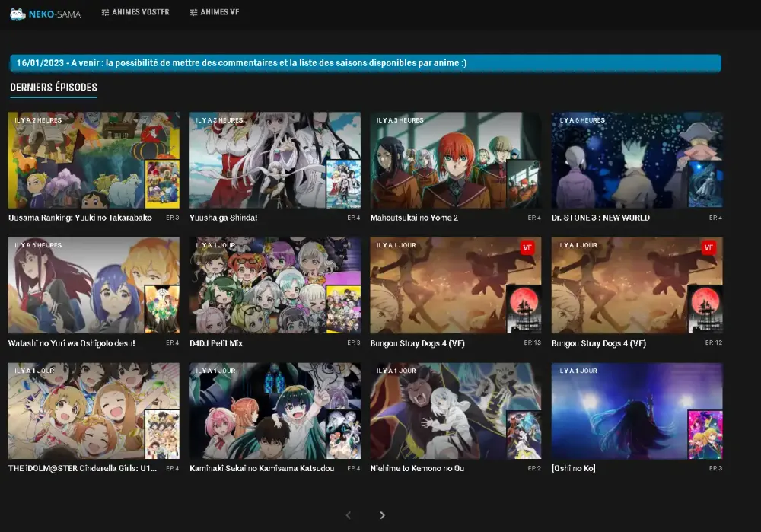
Task: Click the red moon poster on Bungou EP 13 card
Action: [524, 309]
